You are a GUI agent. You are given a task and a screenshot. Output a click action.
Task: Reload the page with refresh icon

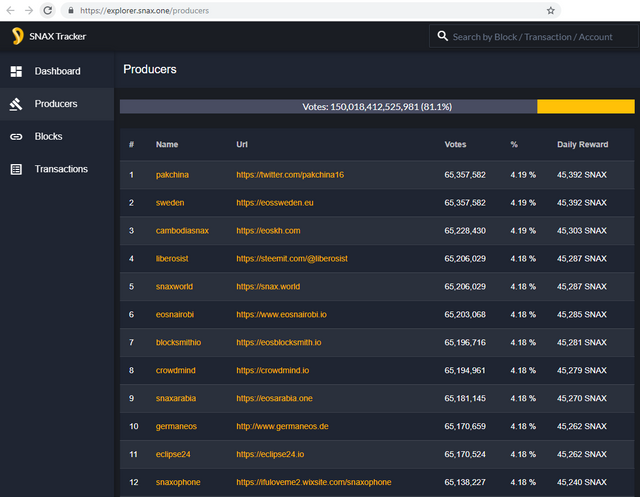pos(48,11)
